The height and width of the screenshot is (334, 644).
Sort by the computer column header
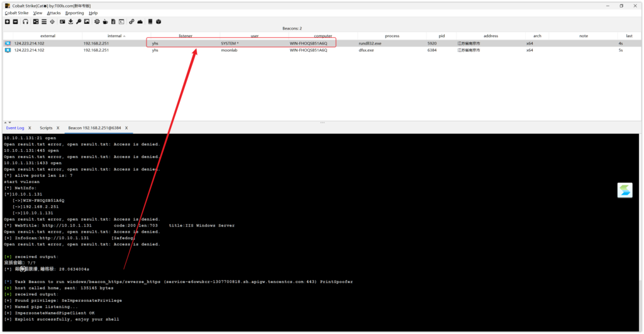pos(323,36)
